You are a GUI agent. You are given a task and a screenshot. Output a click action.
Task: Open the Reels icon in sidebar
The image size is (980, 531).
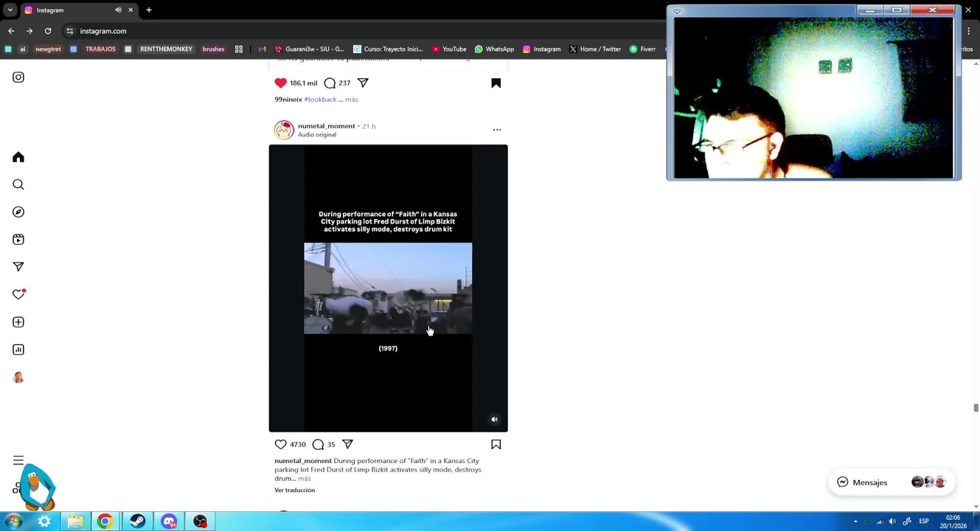click(18, 239)
